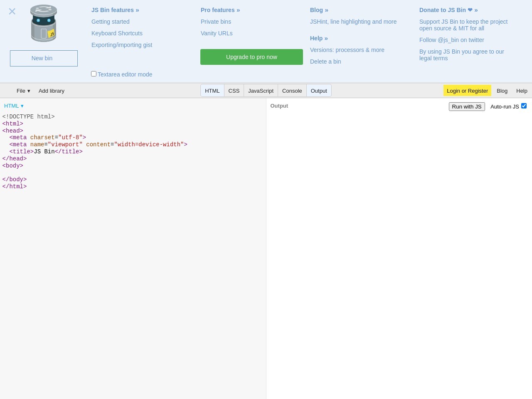Viewport: 532px width, 399px height.
Task: Open the File dropdown menu
Action: coord(23,91)
